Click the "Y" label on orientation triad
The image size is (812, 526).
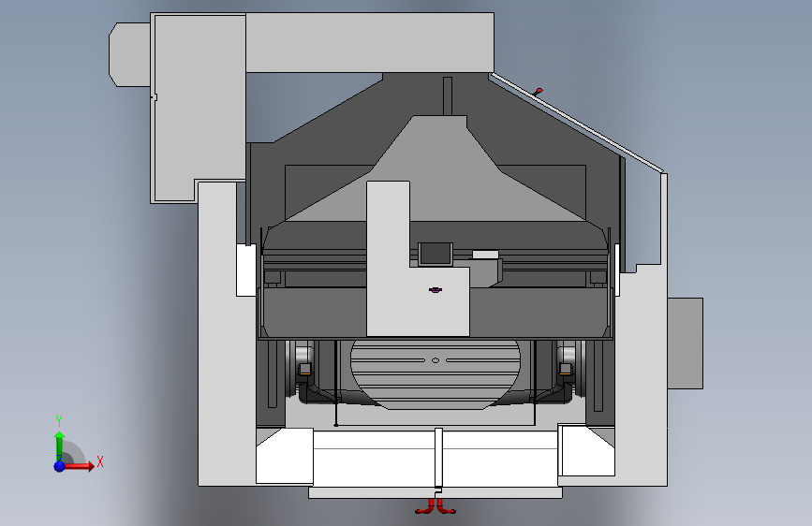click(59, 421)
